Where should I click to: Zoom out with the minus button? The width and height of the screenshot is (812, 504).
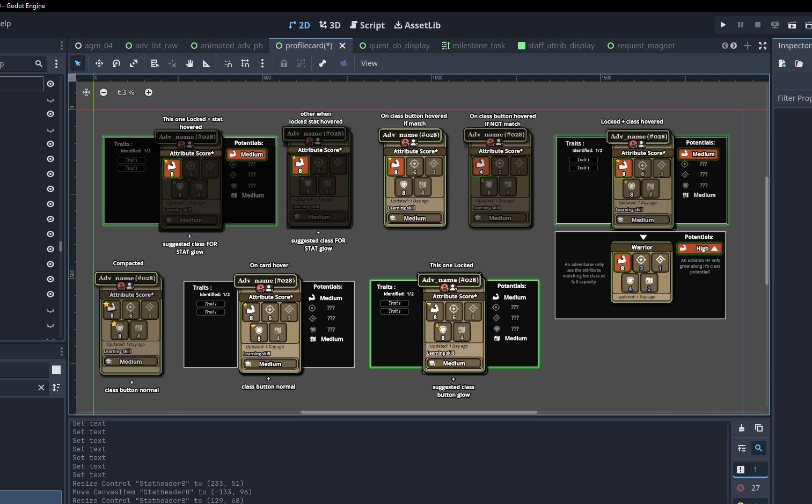[104, 92]
